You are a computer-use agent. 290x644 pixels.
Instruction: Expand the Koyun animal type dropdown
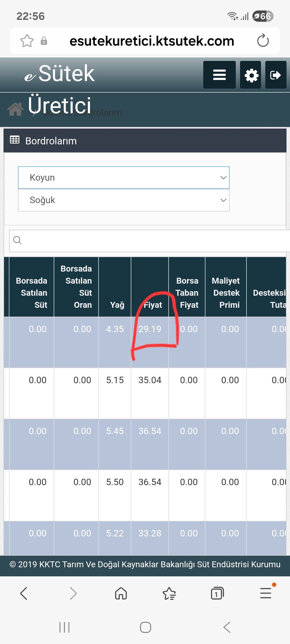point(124,178)
